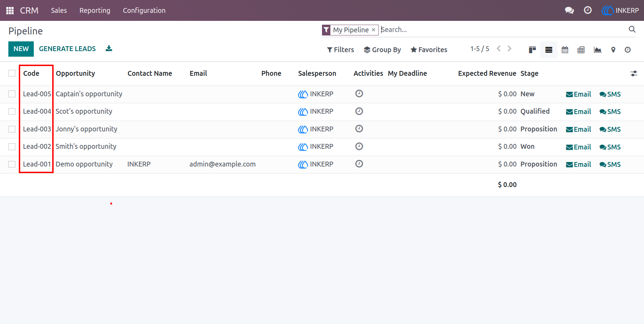Check the Lead-002 row checkbox

click(x=12, y=147)
